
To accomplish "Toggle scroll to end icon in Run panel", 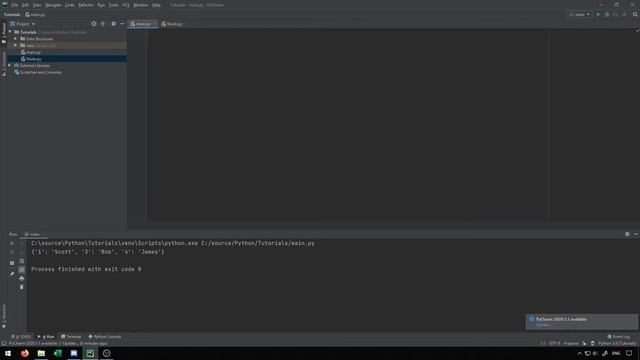I will pyautogui.click(x=22, y=270).
